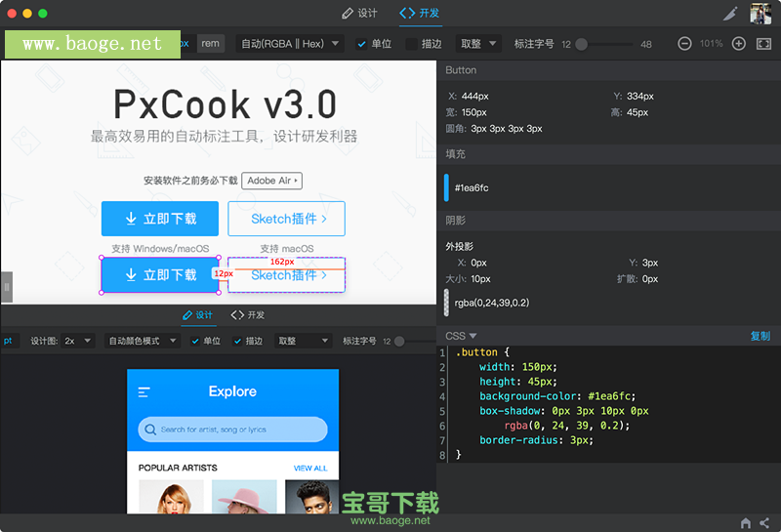Image resolution: width=781 pixels, height=532 pixels.
Task: Select the pink hat artist thumbnail
Action: pyautogui.click(x=244, y=497)
